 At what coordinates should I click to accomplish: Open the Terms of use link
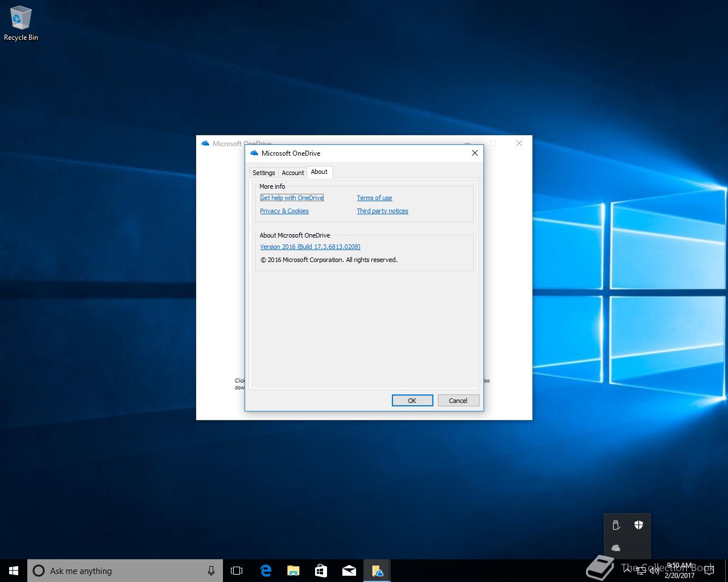(374, 198)
